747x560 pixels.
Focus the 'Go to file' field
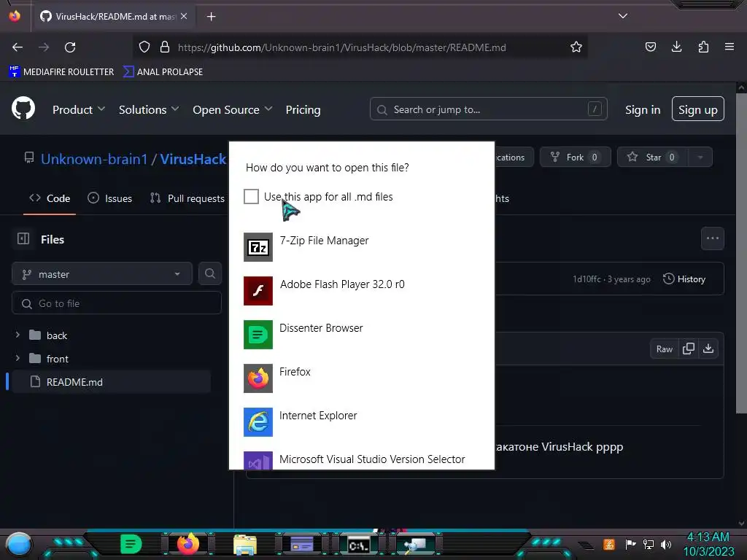coord(117,303)
